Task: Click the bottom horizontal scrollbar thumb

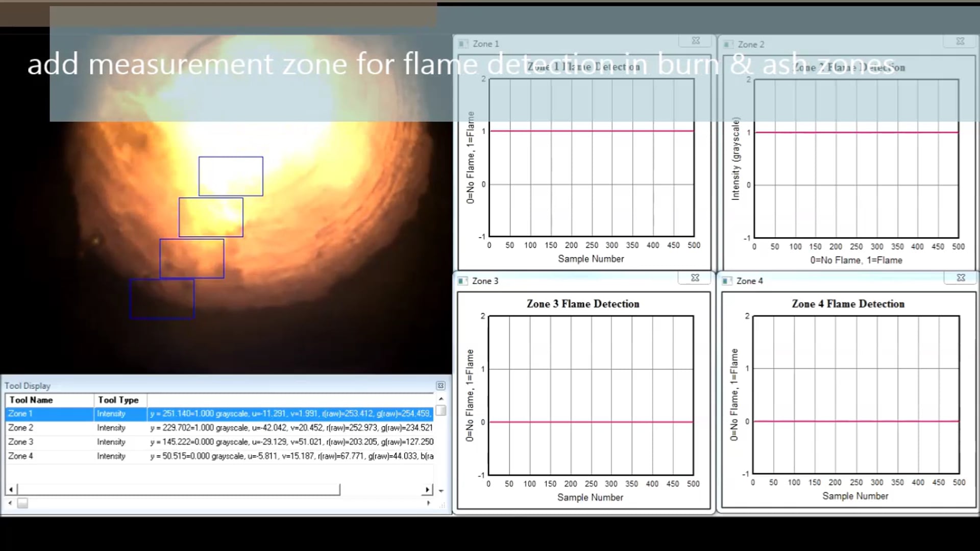Action: (22, 503)
